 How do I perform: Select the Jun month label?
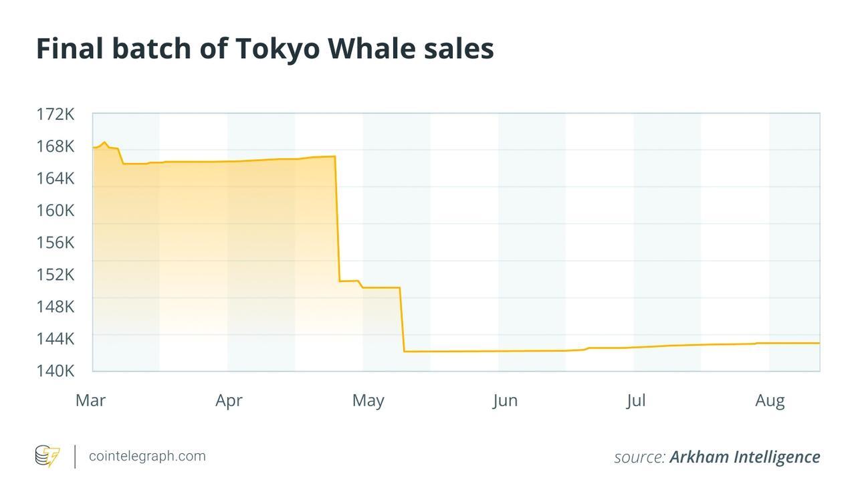[x=505, y=400]
